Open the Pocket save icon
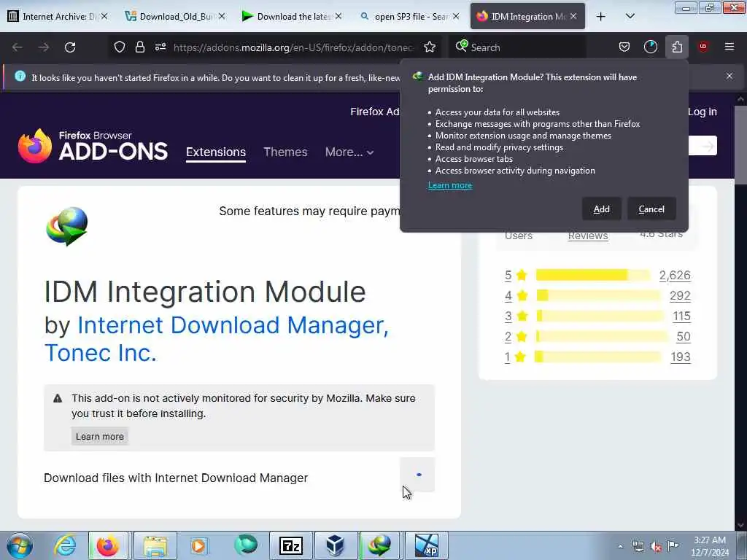Screen dimensions: 747x560 pyautogui.click(x=624, y=47)
